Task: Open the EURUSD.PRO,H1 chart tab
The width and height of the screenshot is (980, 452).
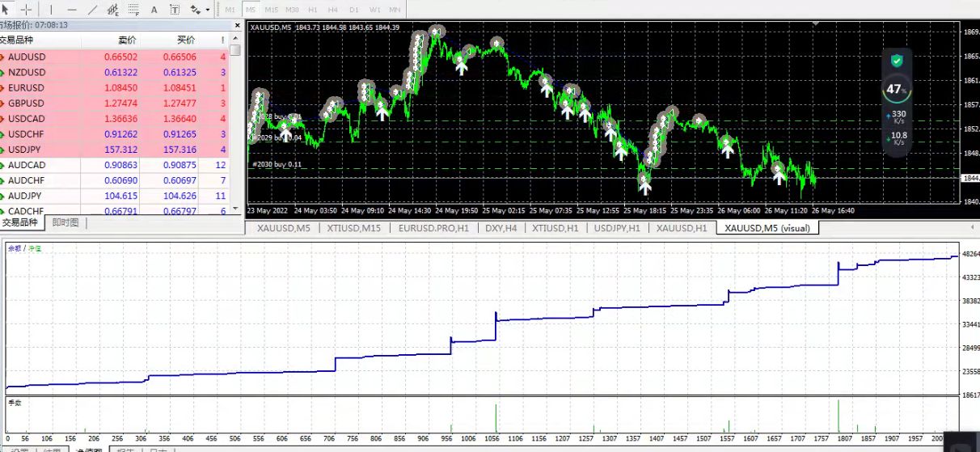Action: pos(433,228)
